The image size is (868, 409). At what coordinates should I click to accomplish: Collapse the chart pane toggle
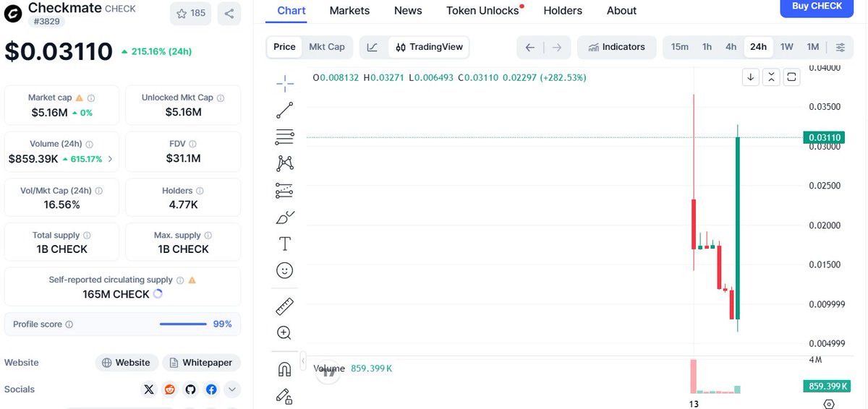click(772, 77)
